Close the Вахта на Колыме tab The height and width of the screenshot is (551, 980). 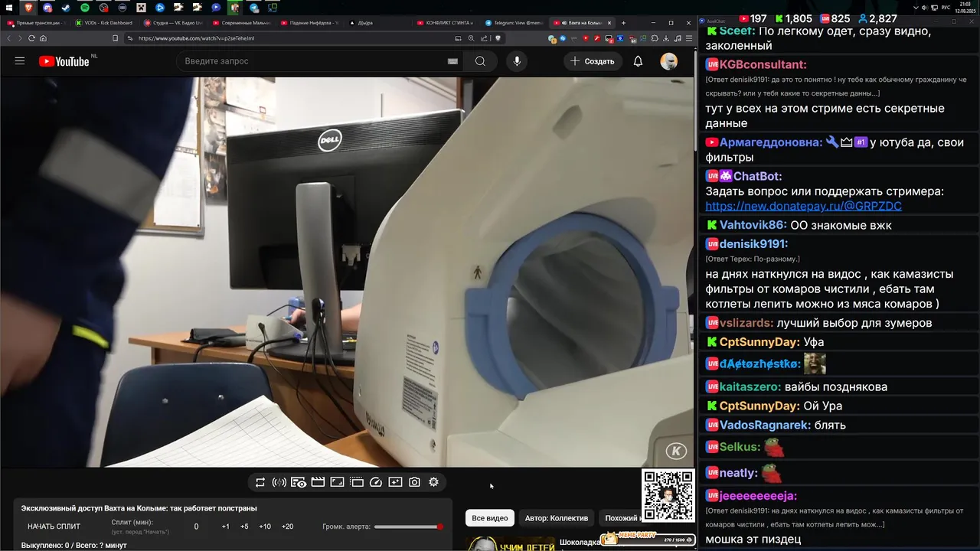(x=609, y=23)
